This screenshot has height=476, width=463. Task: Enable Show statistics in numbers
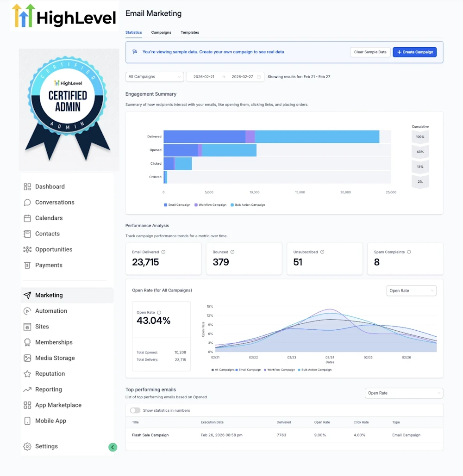pos(135,410)
